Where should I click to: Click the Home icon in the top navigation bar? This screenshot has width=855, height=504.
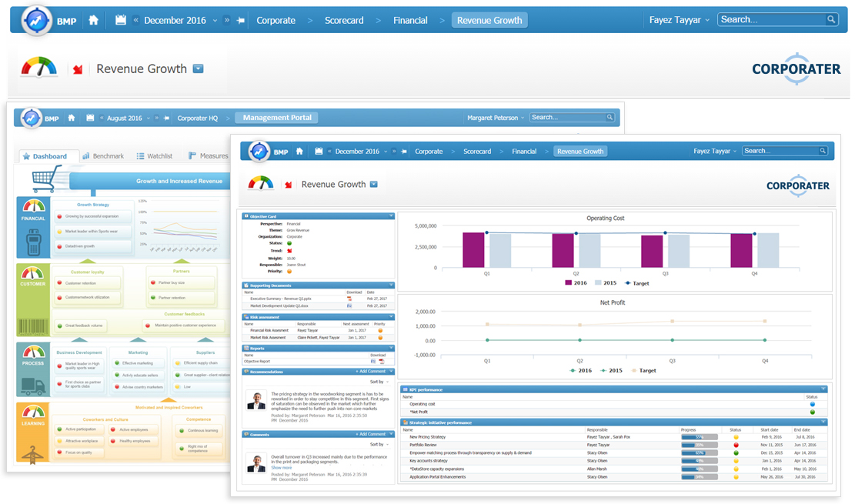[x=94, y=20]
